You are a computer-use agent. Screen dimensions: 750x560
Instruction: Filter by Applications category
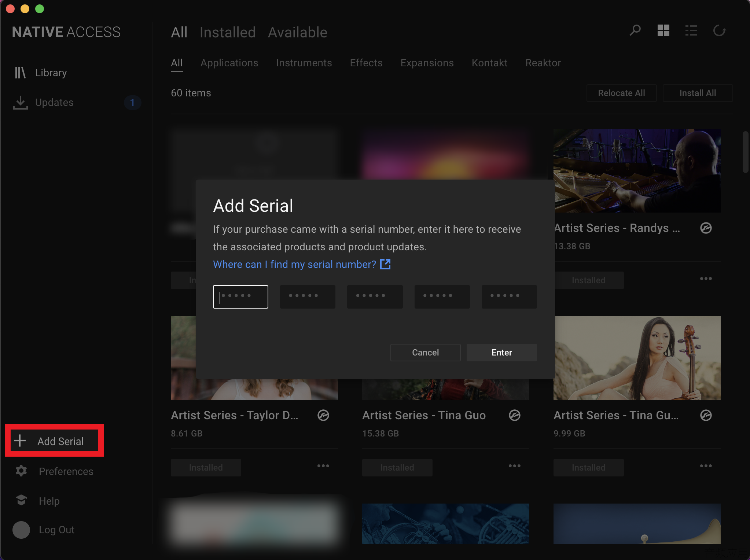[x=229, y=63]
